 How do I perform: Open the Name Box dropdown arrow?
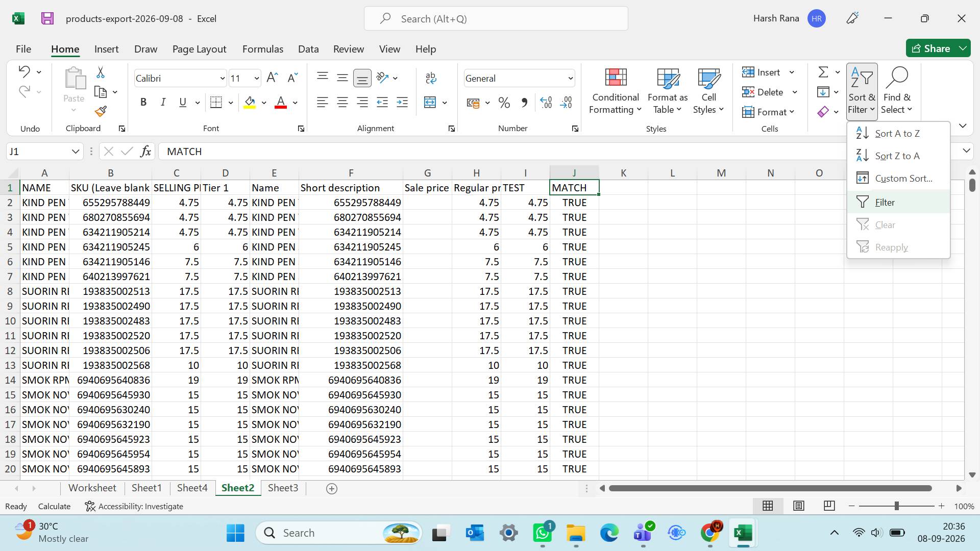click(x=75, y=152)
